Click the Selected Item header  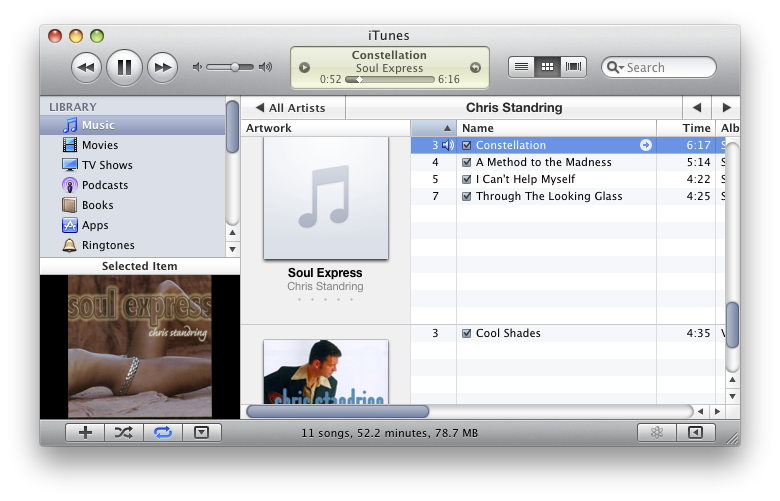140,266
